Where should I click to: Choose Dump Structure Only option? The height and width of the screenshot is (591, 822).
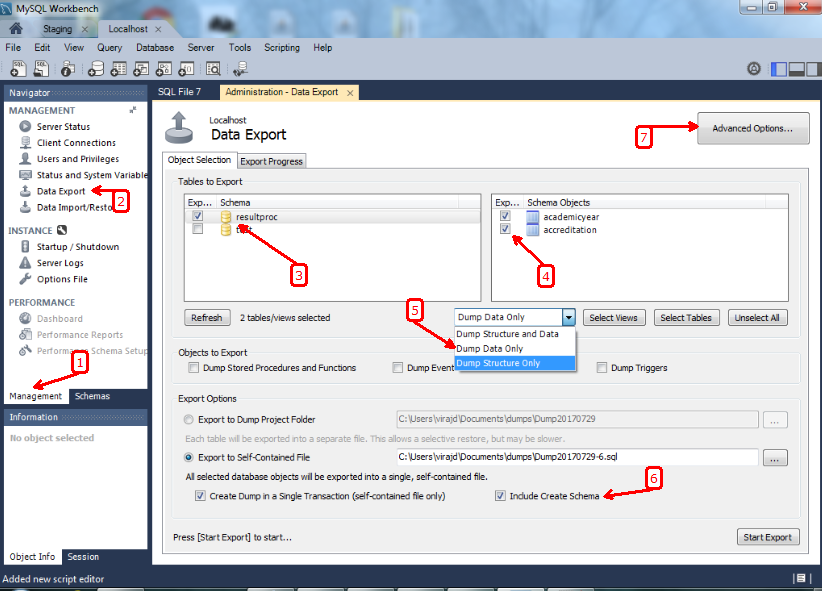515,363
